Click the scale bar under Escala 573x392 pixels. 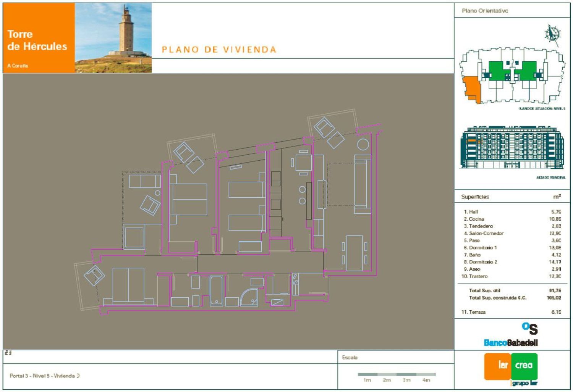[x=397, y=374]
